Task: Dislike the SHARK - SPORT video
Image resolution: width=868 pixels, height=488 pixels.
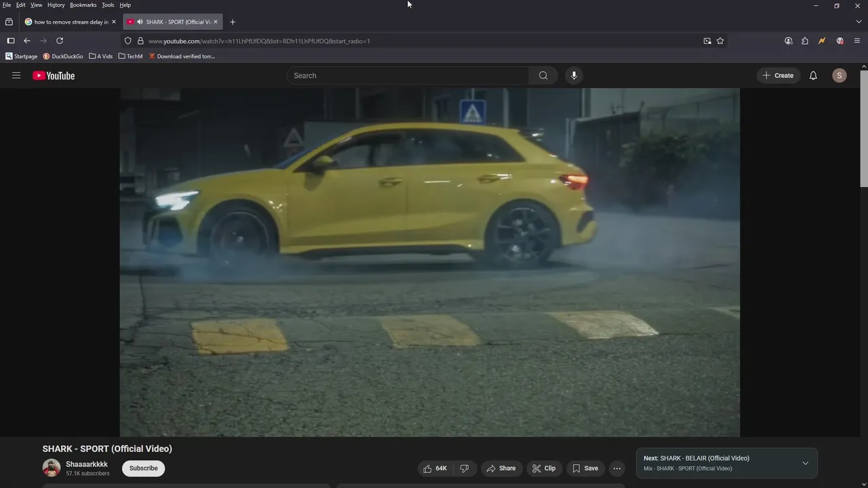Action: pos(465,468)
